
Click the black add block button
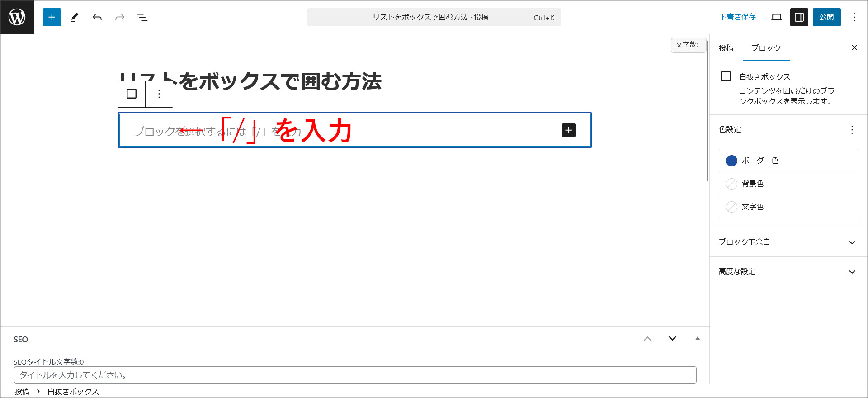[569, 130]
